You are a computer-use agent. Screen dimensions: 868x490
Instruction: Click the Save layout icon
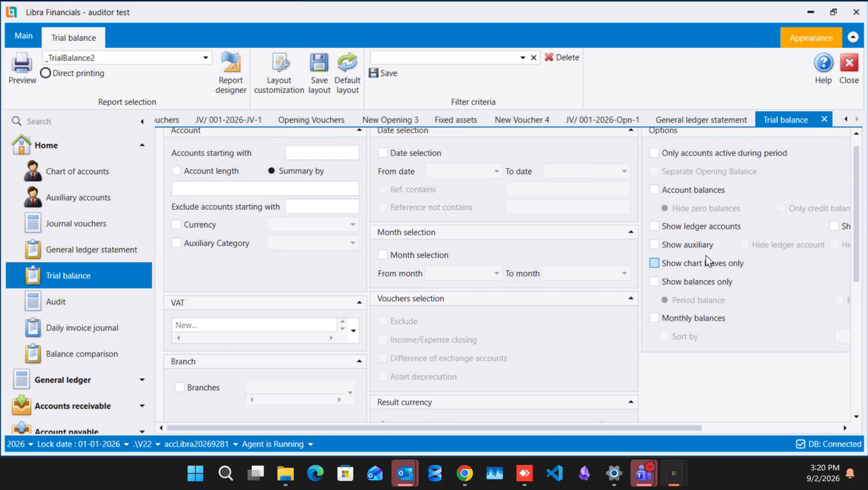click(319, 73)
